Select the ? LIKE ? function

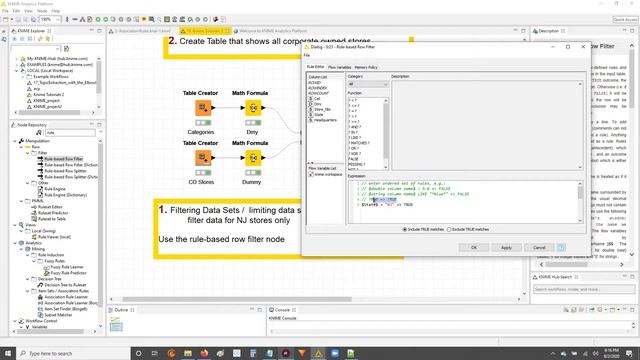click(x=355, y=138)
